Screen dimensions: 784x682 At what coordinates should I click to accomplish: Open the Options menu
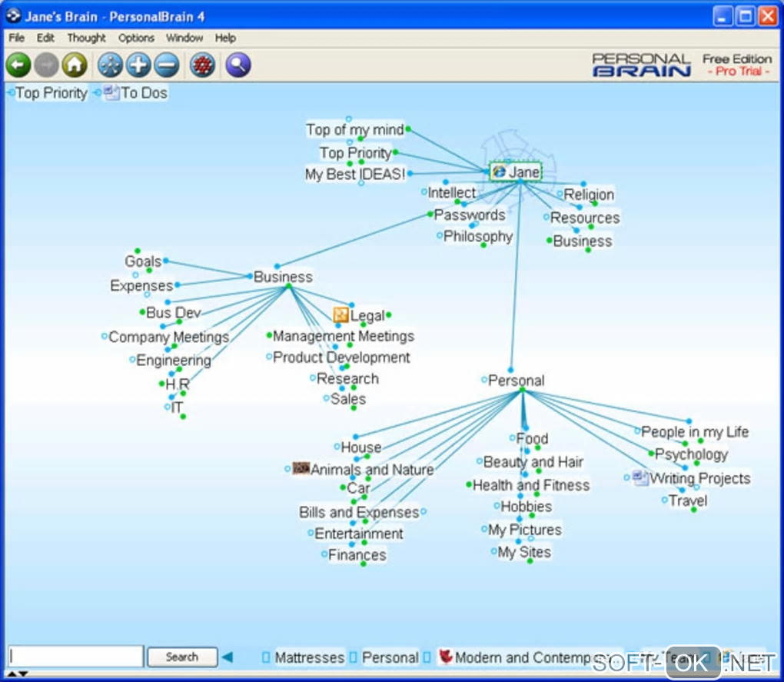click(x=136, y=38)
